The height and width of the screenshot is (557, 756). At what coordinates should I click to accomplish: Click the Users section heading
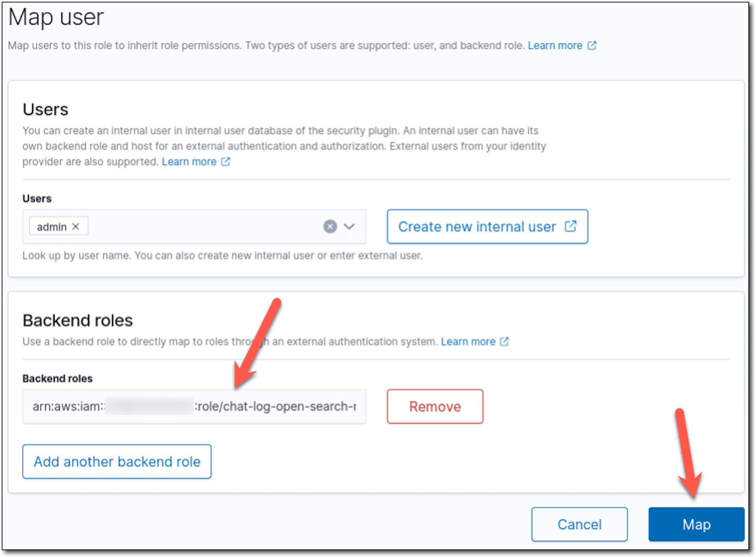(x=45, y=109)
